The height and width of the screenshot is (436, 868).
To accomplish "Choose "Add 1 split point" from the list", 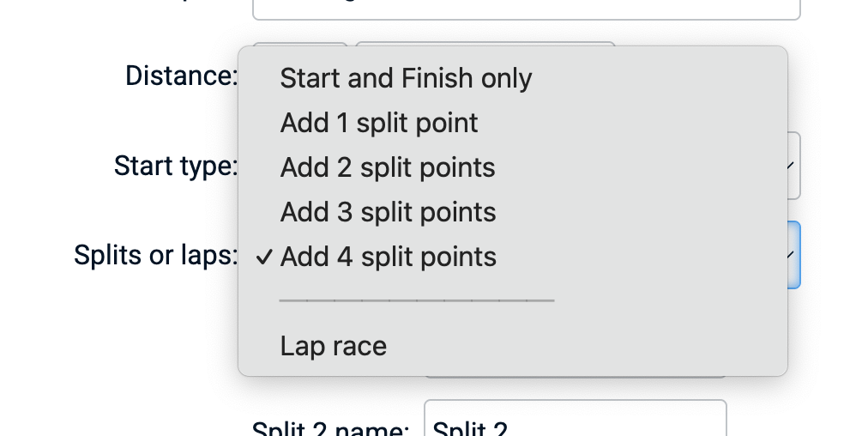I will tap(379, 124).
